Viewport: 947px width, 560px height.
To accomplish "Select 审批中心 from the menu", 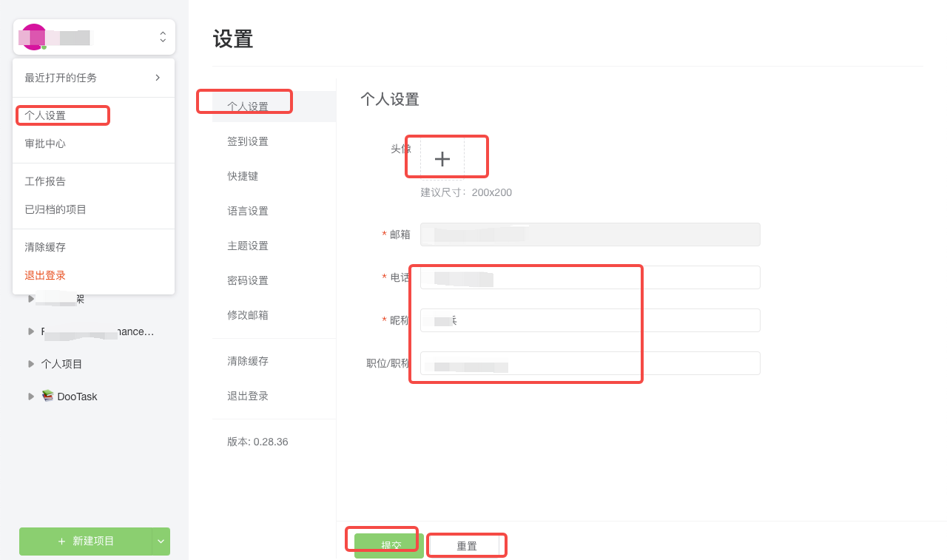I will [44, 143].
